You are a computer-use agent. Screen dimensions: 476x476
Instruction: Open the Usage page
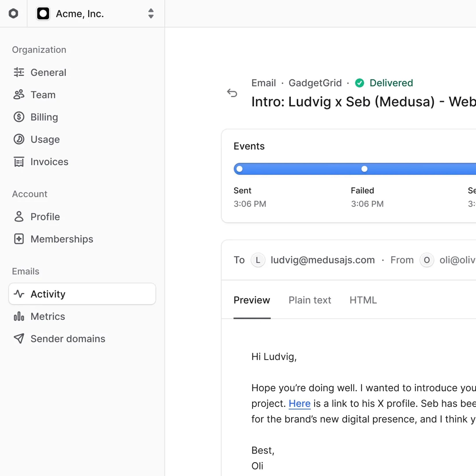click(45, 139)
